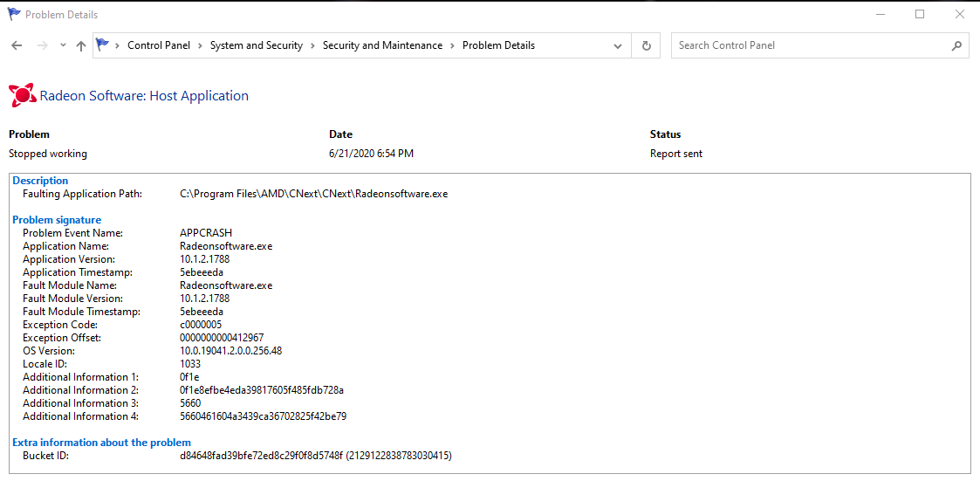This screenshot has width=980, height=481.
Task: Click the Bucket ID value
Action: [316, 456]
